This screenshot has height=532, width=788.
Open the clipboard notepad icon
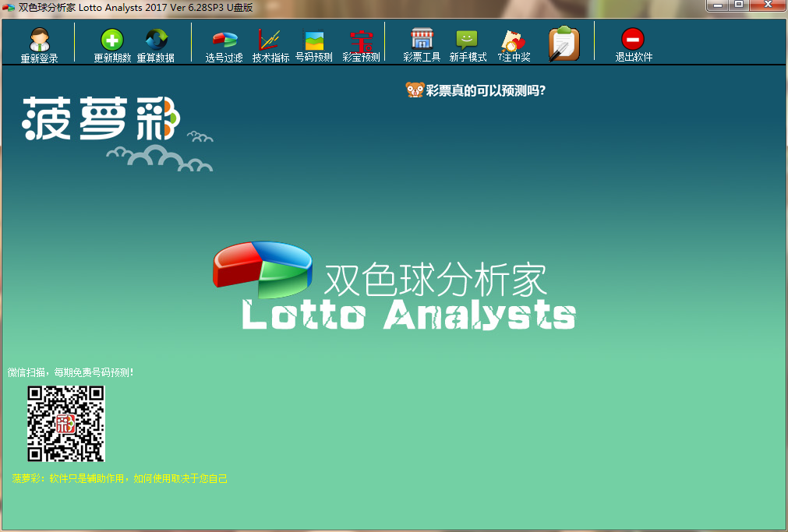pyautogui.click(x=563, y=44)
